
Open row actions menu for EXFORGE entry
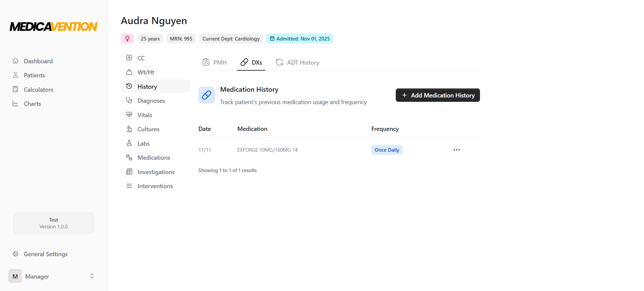(457, 150)
